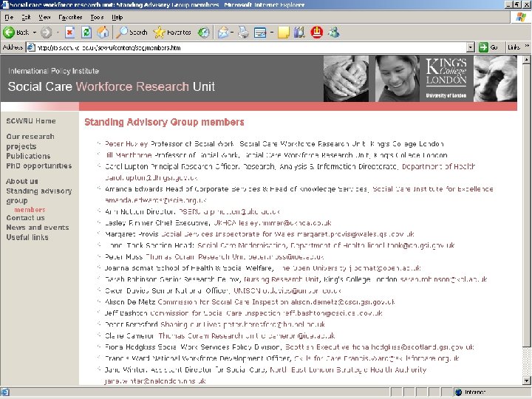This screenshot has height=399, width=532.
Task: Click the page icon in address bar
Action: tap(31, 47)
